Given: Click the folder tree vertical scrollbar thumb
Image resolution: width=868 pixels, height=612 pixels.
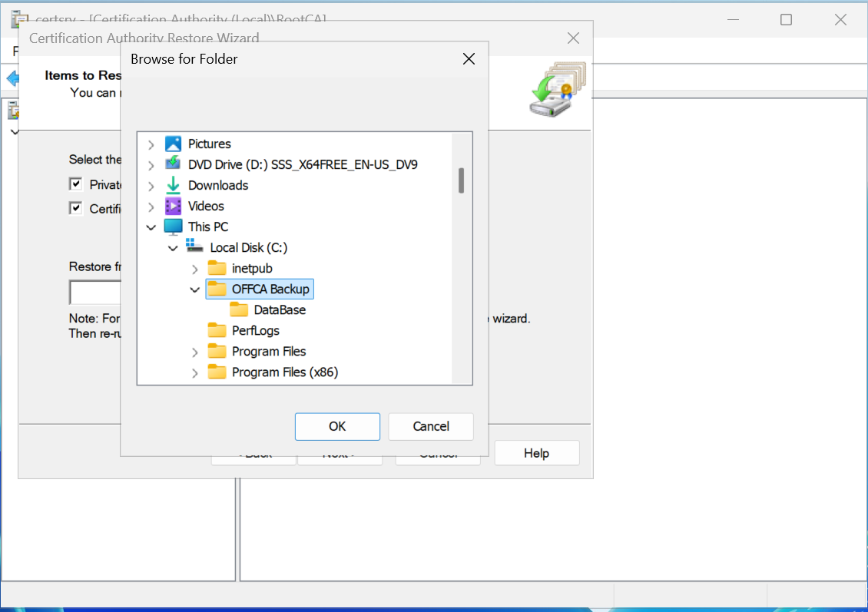Looking at the screenshot, I should (x=462, y=180).
